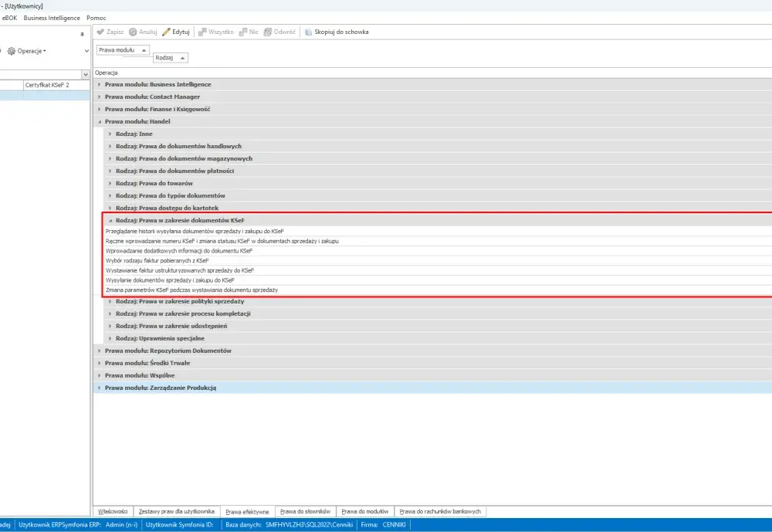Expand Prawa modułu: Zarządzanie Produkcją

pos(99,388)
